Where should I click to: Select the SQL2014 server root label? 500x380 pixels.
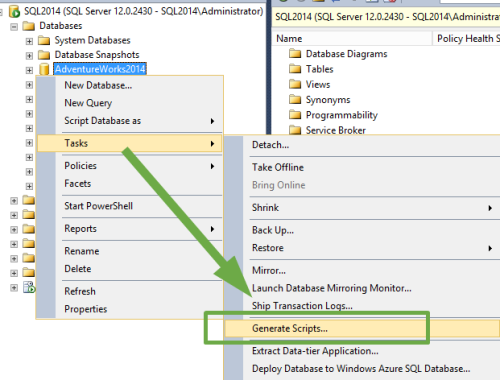pos(144,12)
